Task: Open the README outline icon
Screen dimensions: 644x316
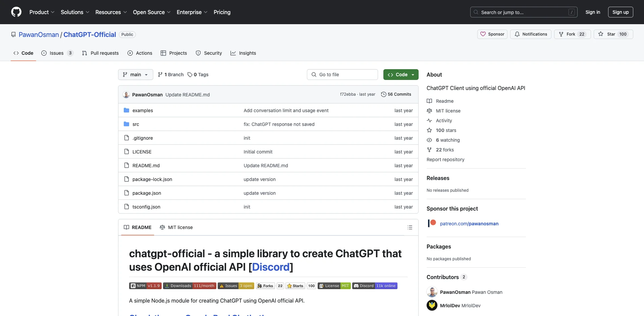Action: pyautogui.click(x=410, y=227)
